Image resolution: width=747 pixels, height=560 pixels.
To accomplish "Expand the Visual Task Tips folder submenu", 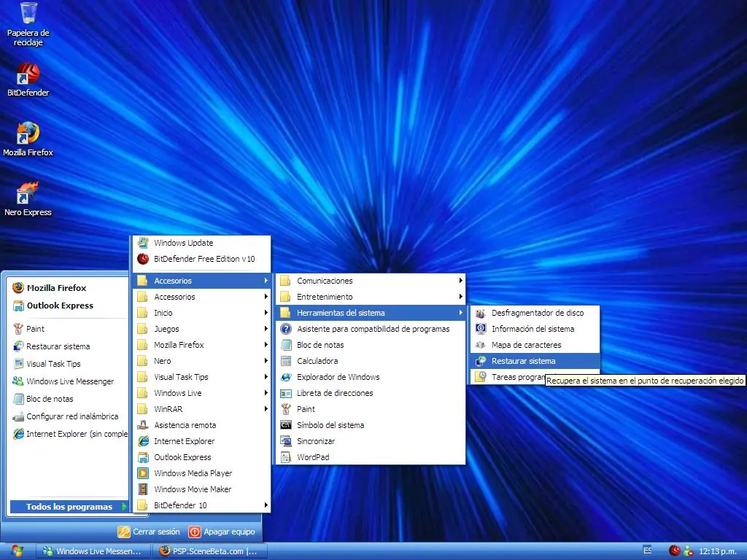I will click(201, 377).
